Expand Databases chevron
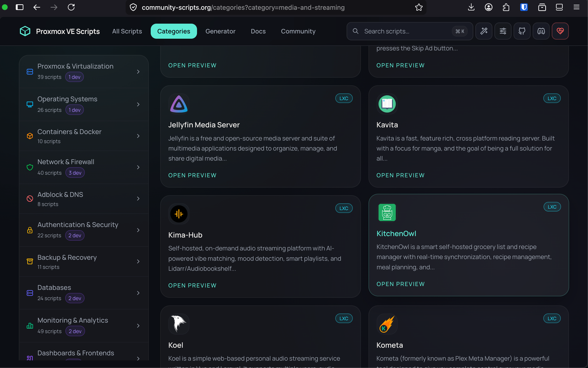This screenshot has width=588, height=368. click(x=138, y=293)
